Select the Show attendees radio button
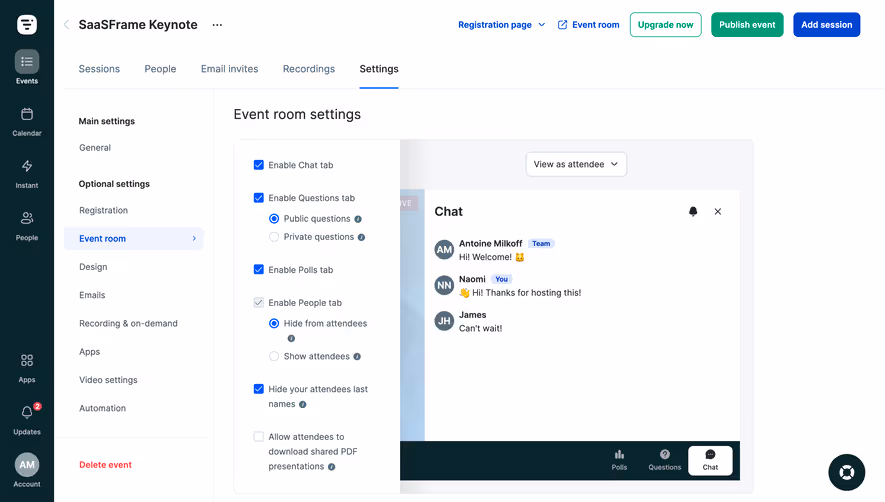The image size is (885, 502). (x=274, y=356)
